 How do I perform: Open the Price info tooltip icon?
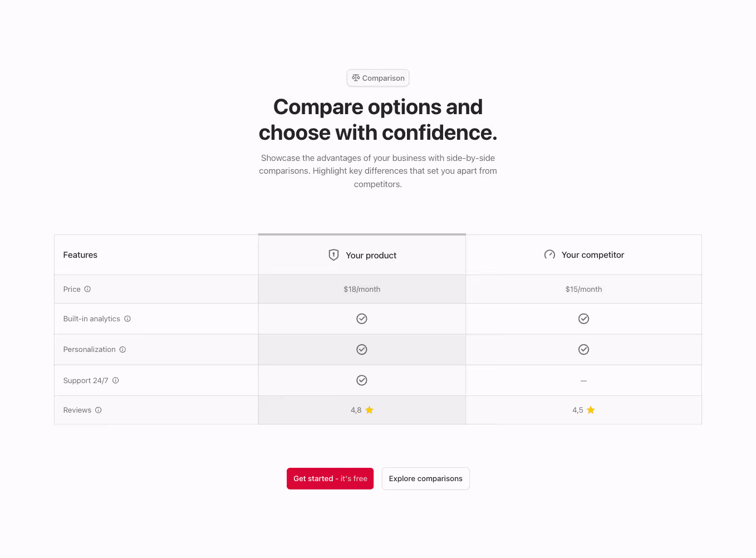click(87, 289)
